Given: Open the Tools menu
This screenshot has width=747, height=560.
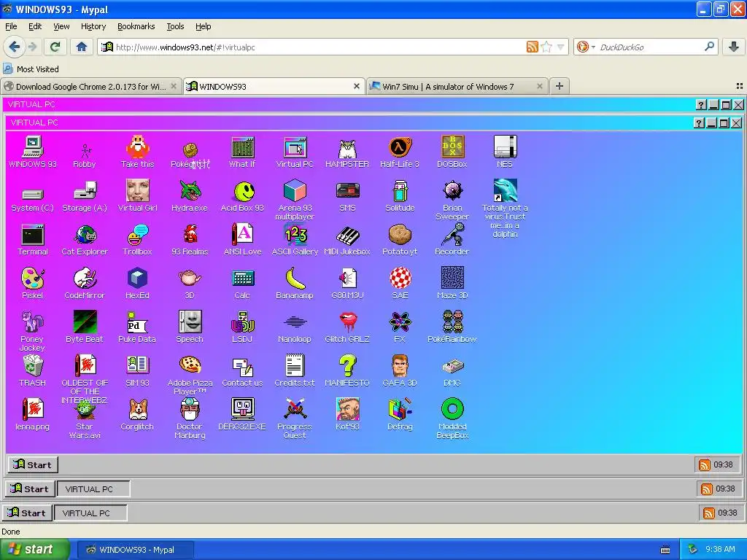Looking at the screenshot, I should click(175, 26).
